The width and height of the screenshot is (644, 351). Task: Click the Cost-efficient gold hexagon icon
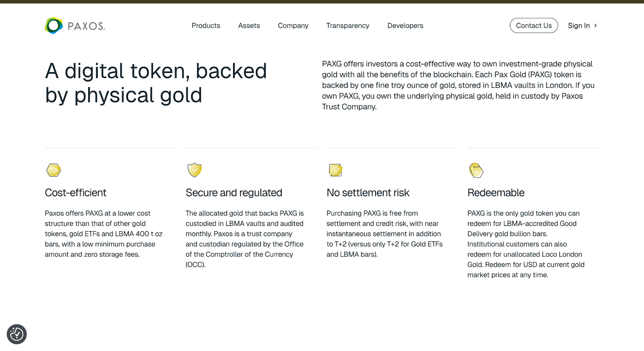coord(54,170)
